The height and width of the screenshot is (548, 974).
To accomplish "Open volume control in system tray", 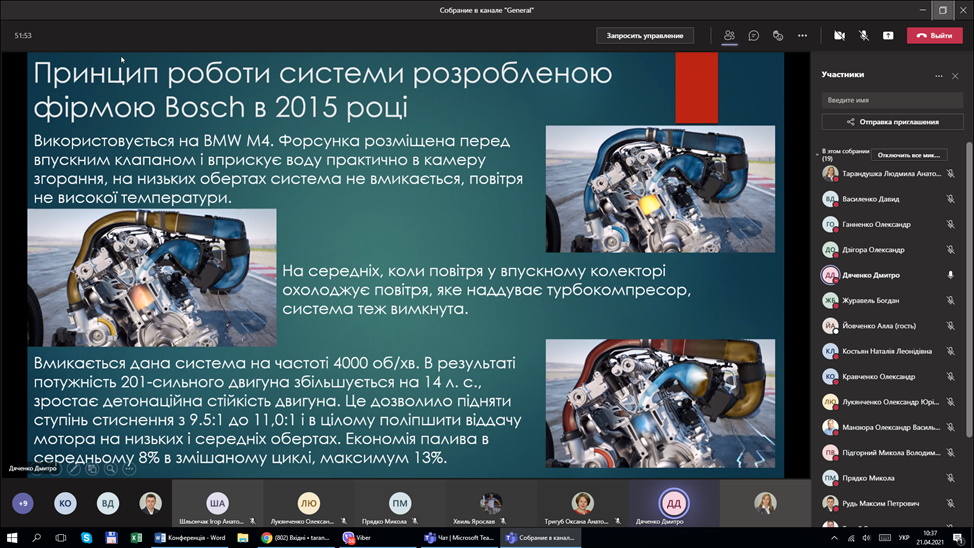I will (x=867, y=537).
